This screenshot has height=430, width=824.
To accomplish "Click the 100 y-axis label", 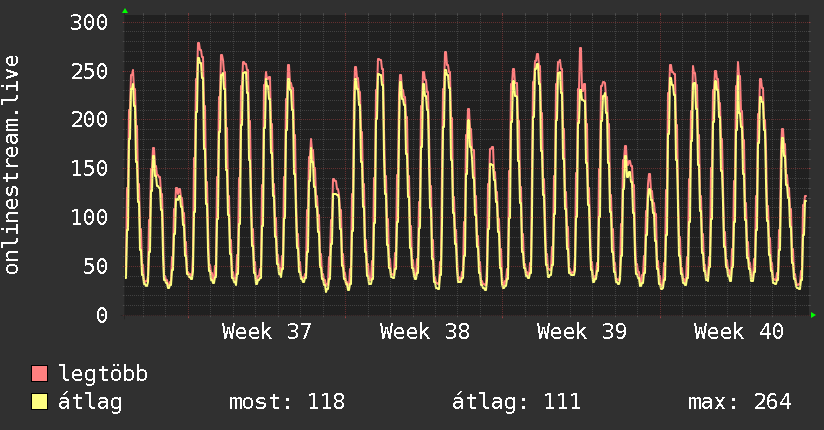I will click(x=89, y=217).
